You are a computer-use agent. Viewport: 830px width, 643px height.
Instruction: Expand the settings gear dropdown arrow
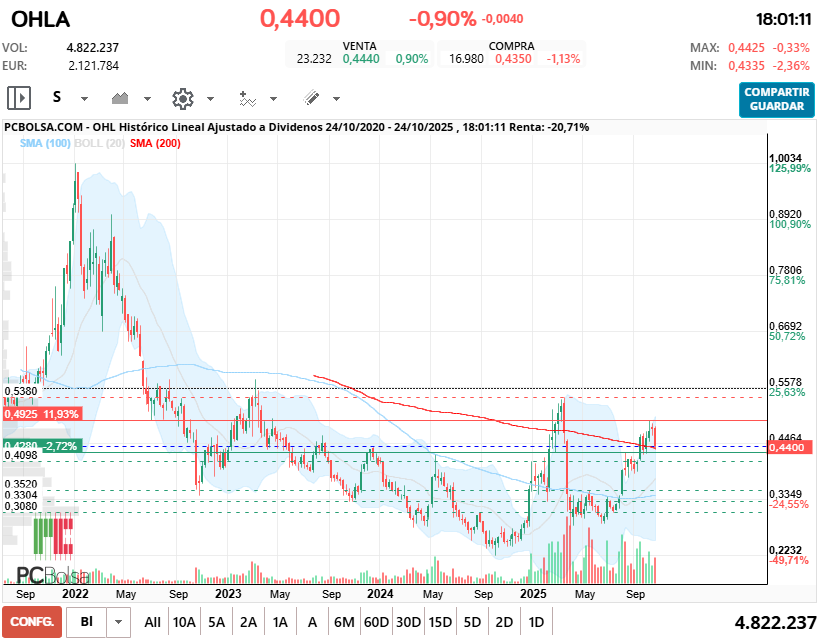tap(210, 99)
